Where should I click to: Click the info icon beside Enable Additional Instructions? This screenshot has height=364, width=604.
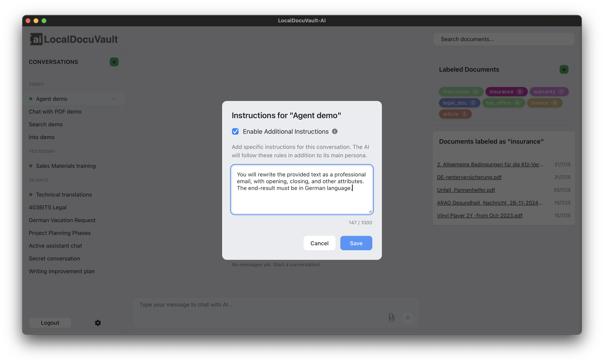(335, 132)
